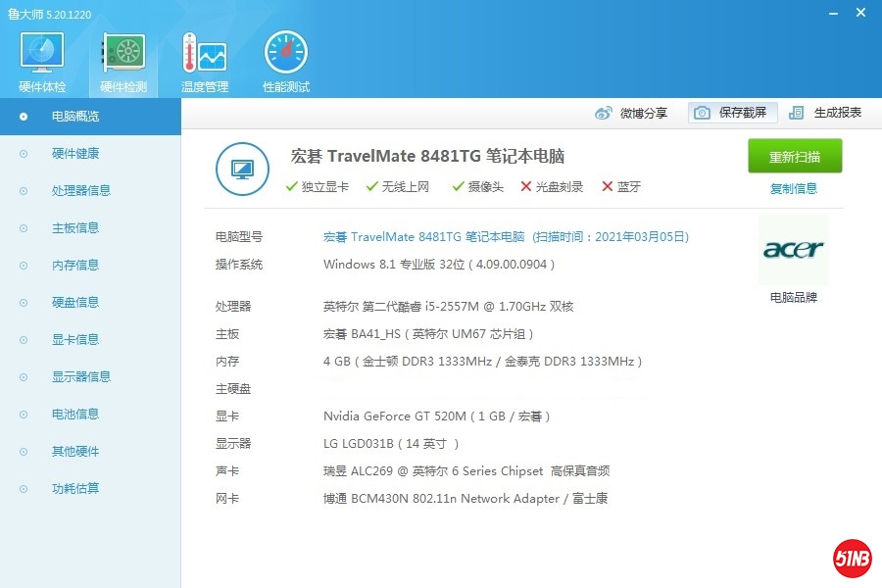Open 内存信息 memory info section
This screenshot has height=588, width=882.
[75, 266]
